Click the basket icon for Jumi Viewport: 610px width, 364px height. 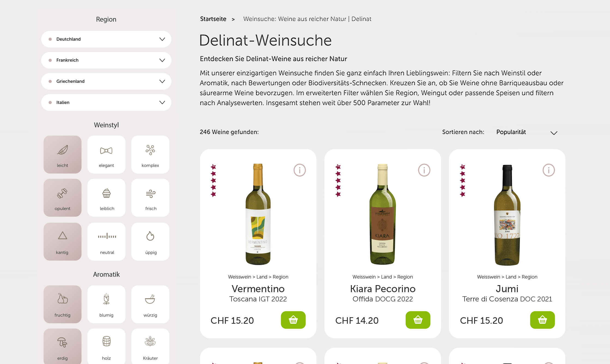pyautogui.click(x=542, y=320)
